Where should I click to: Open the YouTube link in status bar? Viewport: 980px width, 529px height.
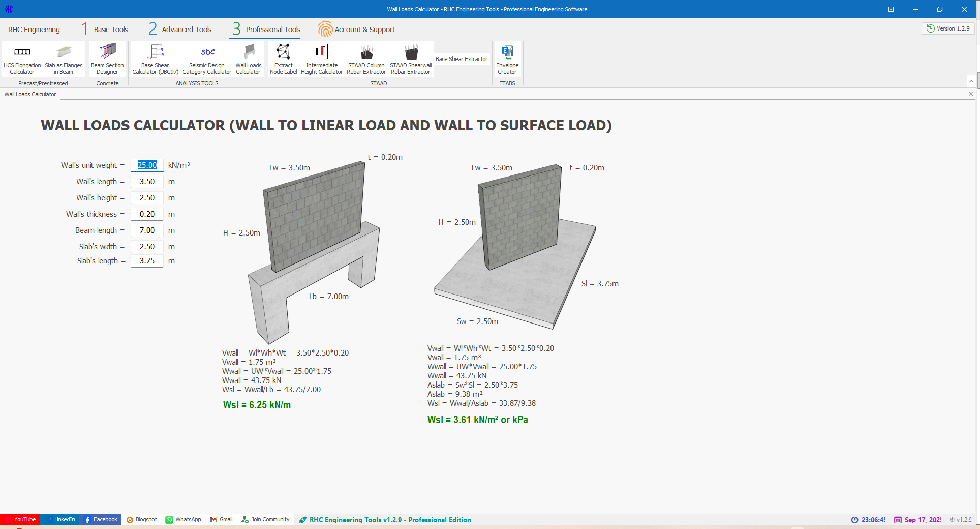(x=20, y=519)
